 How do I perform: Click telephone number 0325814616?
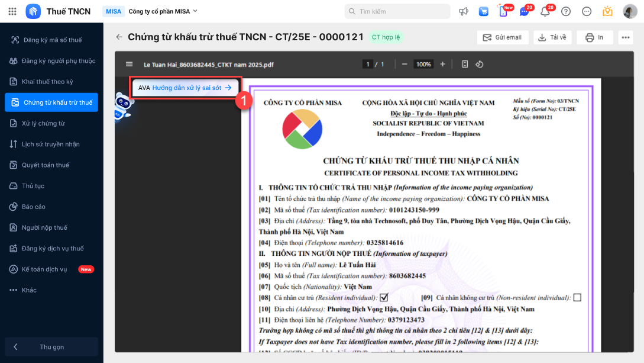(385, 243)
